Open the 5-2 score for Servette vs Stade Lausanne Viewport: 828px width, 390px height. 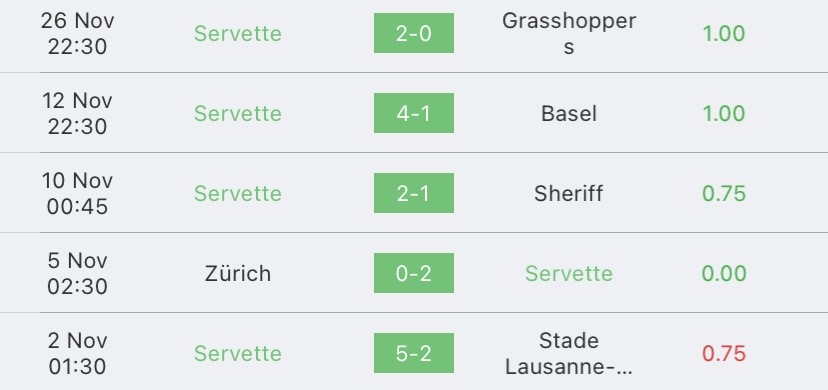413,353
